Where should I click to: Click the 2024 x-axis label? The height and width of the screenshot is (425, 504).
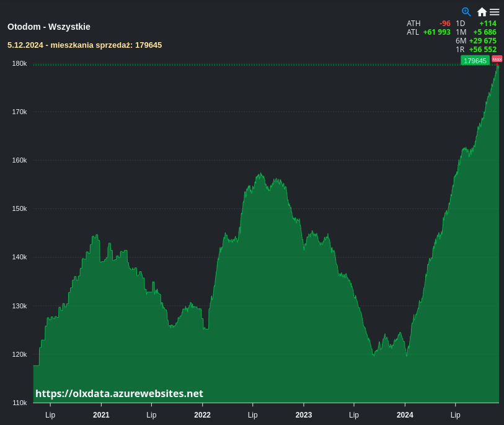point(405,415)
